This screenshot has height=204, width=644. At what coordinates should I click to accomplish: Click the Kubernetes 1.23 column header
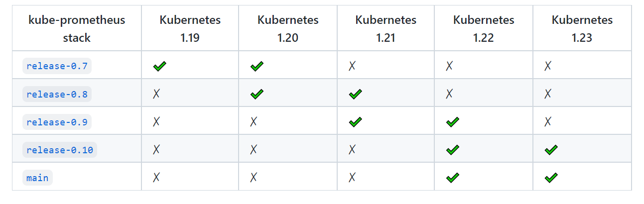(x=582, y=28)
